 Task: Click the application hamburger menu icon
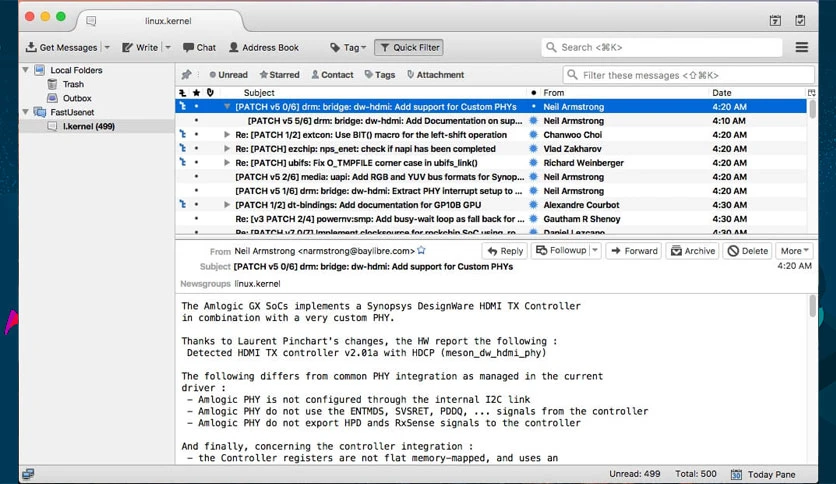(x=802, y=47)
